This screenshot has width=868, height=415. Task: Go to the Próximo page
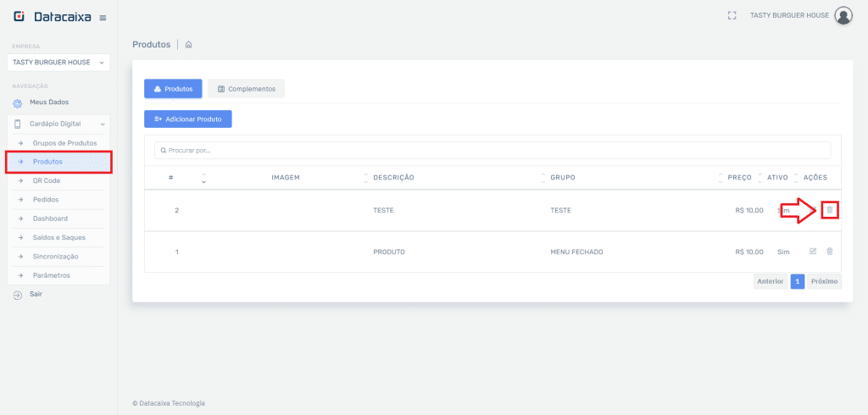[x=824, y=282]
